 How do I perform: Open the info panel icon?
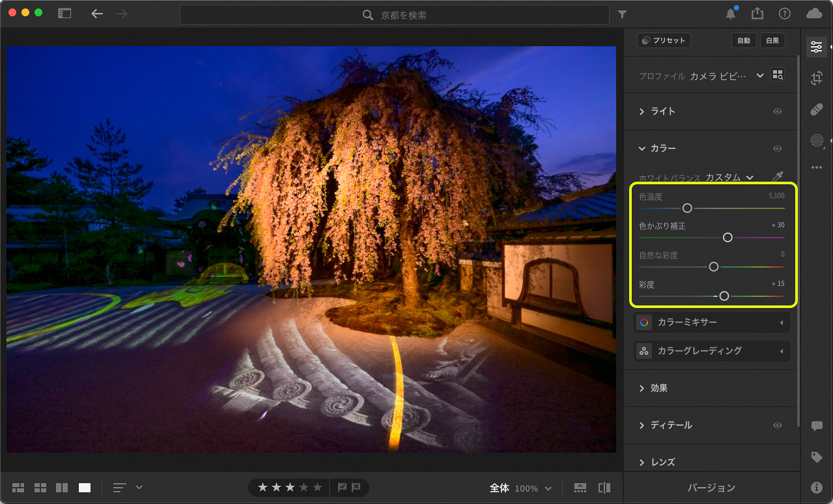pyautogui.click(x=817, y=487)
